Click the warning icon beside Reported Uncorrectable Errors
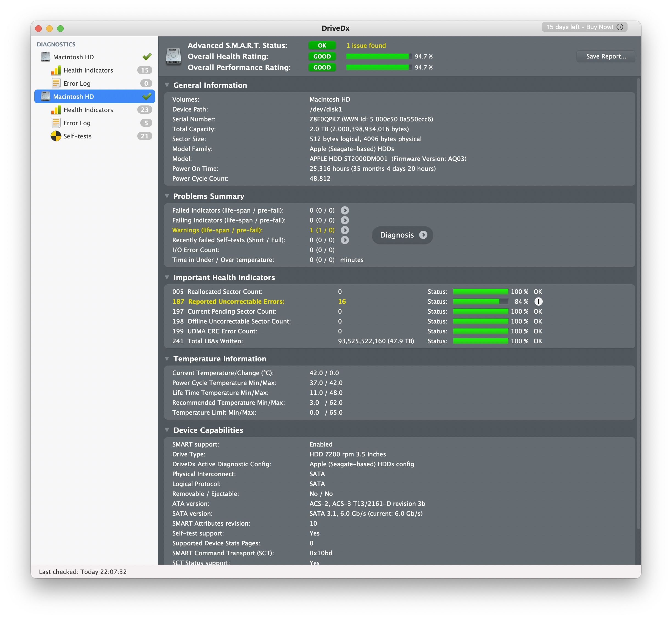 538,301
